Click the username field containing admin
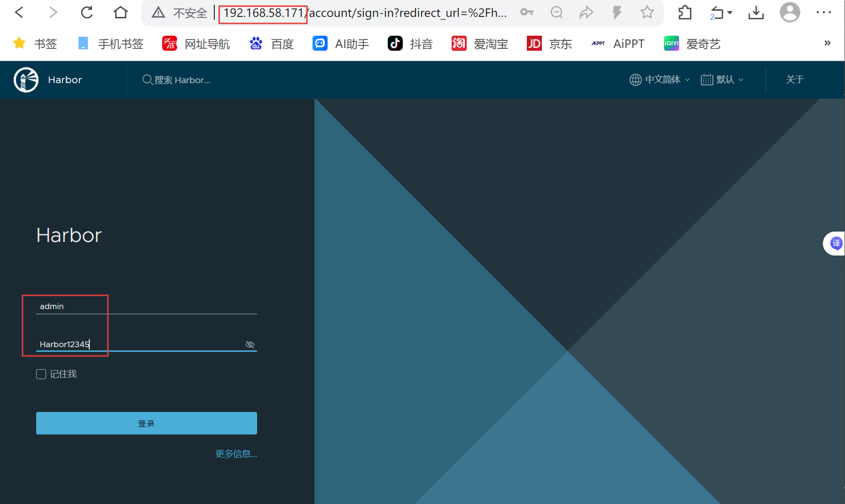 coord(147,306)
